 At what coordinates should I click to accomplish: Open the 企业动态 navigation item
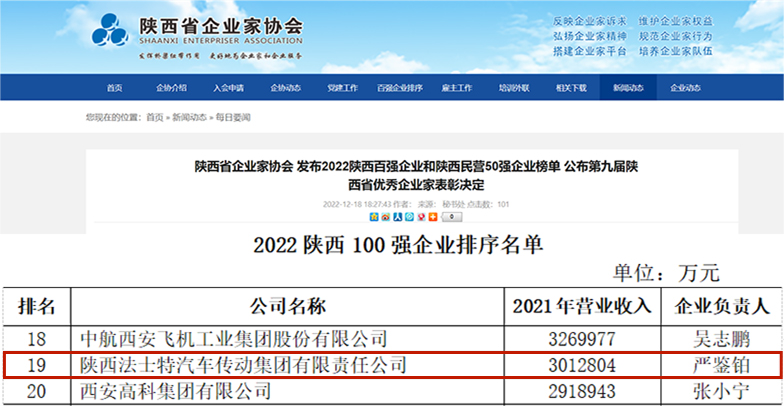click(x=685, y=88)
